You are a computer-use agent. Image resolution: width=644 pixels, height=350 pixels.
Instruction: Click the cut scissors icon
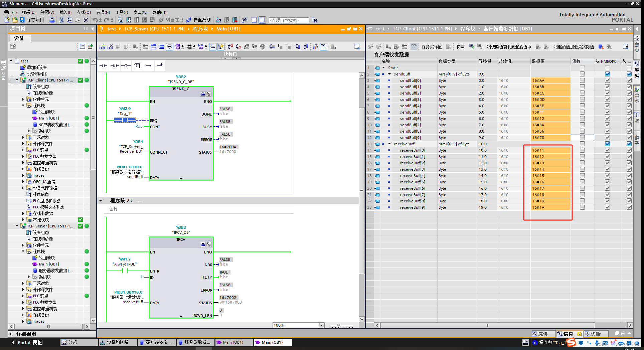61,20
